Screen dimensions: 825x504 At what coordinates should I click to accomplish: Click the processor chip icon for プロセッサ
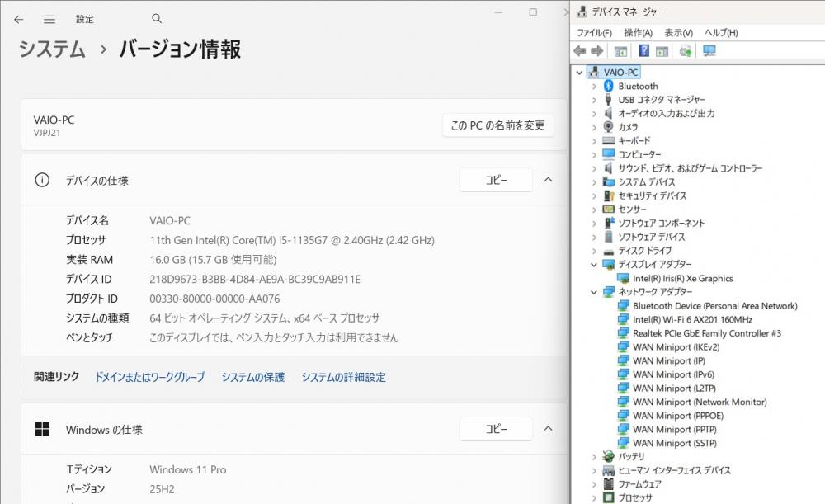609,497
